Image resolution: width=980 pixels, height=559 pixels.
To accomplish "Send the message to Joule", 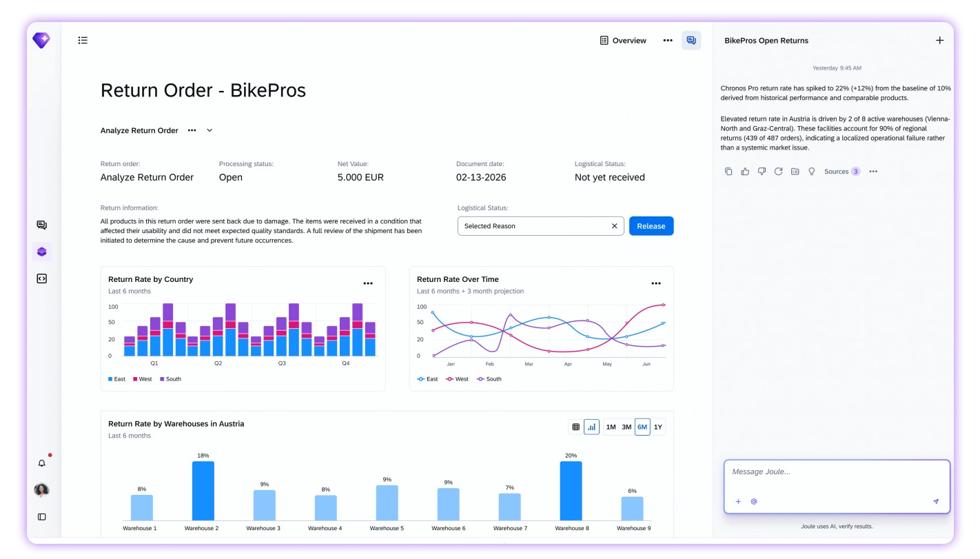I will click(936, 502).
